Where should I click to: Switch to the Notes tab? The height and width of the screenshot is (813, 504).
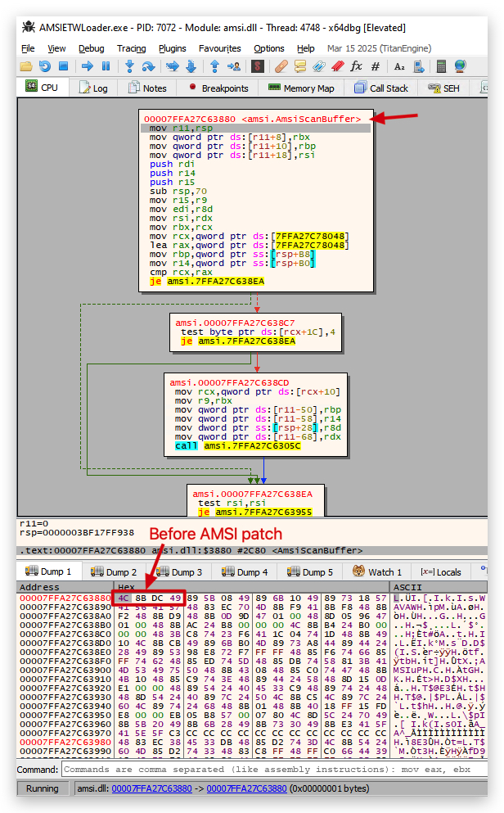click(147, 88)
